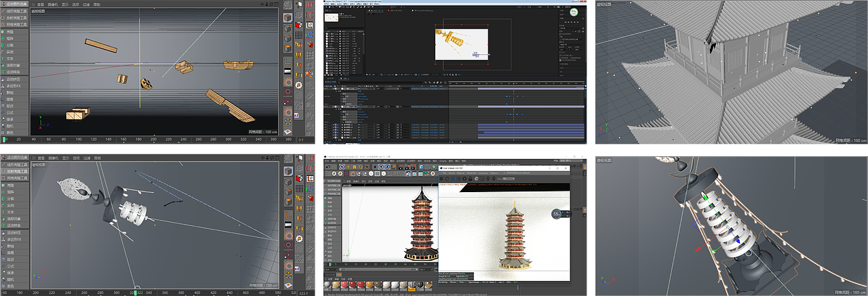
Task: Click 透视视图 label in pagoda roof viewport
Action: (604, 4)
